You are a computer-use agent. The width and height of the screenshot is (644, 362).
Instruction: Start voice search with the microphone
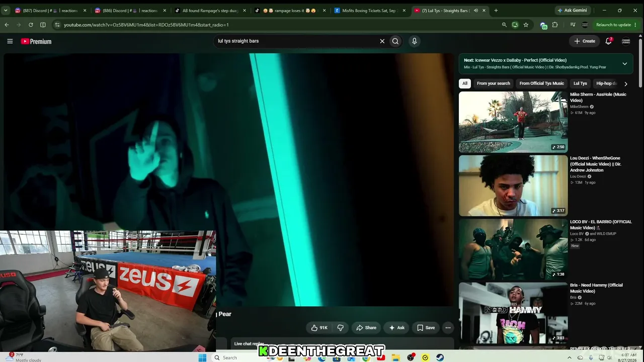click(x=415, y=41)
